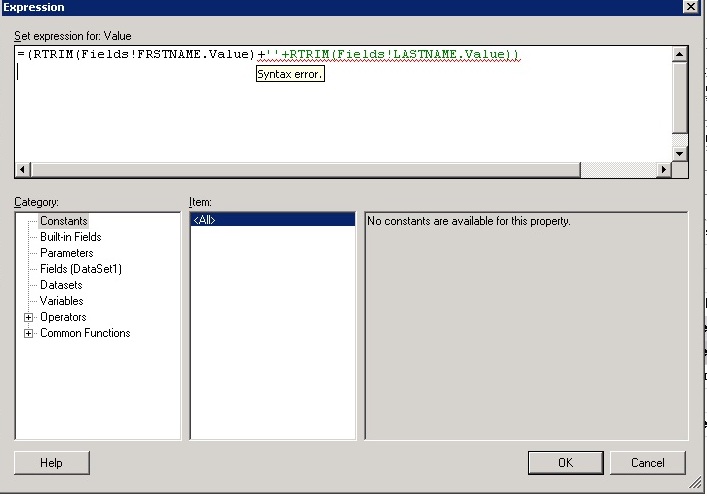The height and width of the screenshot is (496, 707).
Task: Click the horizontal scrollbar right arrow
Action: [x=663, y=170]
